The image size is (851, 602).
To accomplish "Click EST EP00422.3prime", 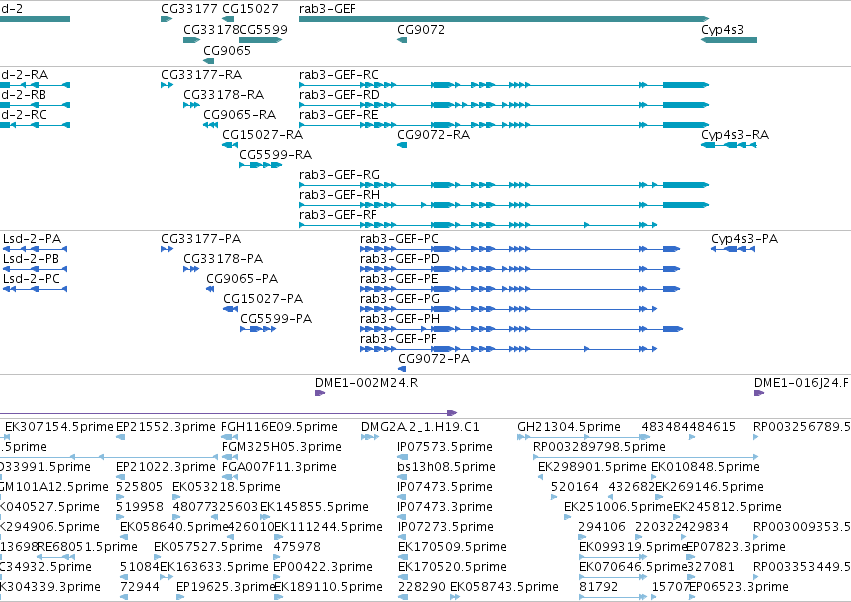I will [x=323, y=567].
